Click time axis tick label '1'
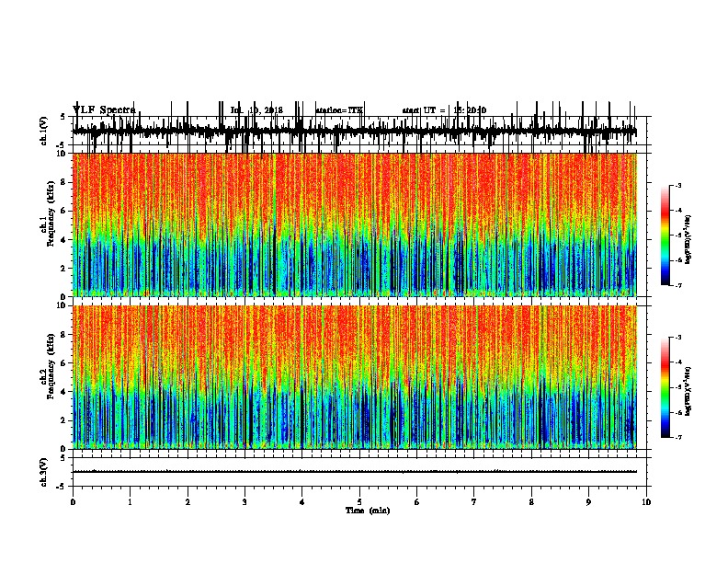The width and height of the screenshot is (728, 563). [x=130, y=502]
